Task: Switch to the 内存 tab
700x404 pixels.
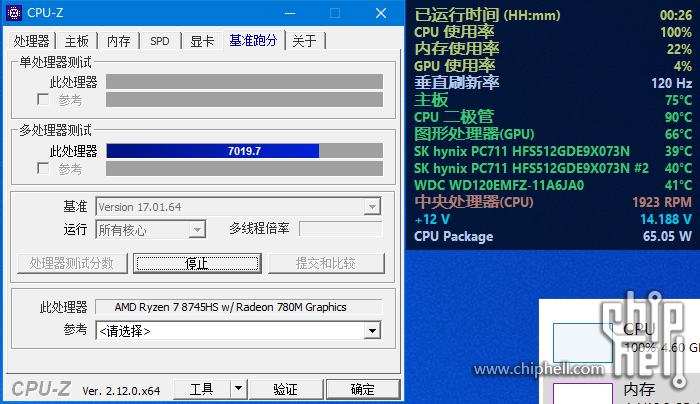Action: pyautogui.click(x=118, y=41)
